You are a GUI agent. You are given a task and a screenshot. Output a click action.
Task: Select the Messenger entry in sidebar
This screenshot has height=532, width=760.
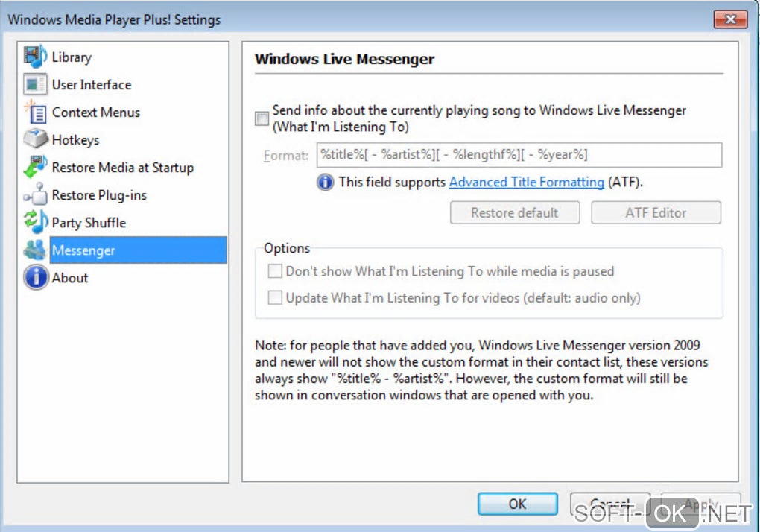coord(138,250)
